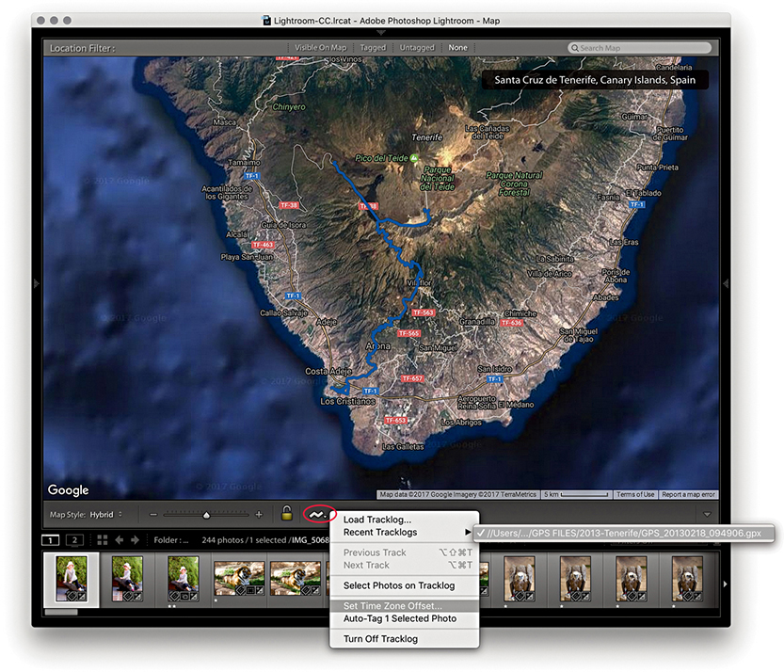
Task: Click the zoom out minus icon
Action: [x=153, y=515]
